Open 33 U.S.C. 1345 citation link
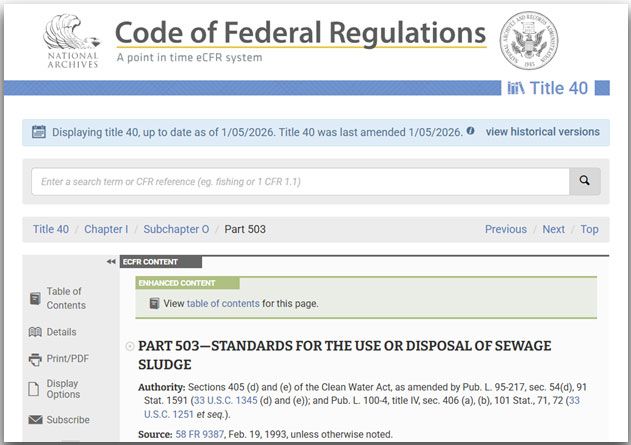The width and height of the screenshot is (631, 445). point(225,401)
